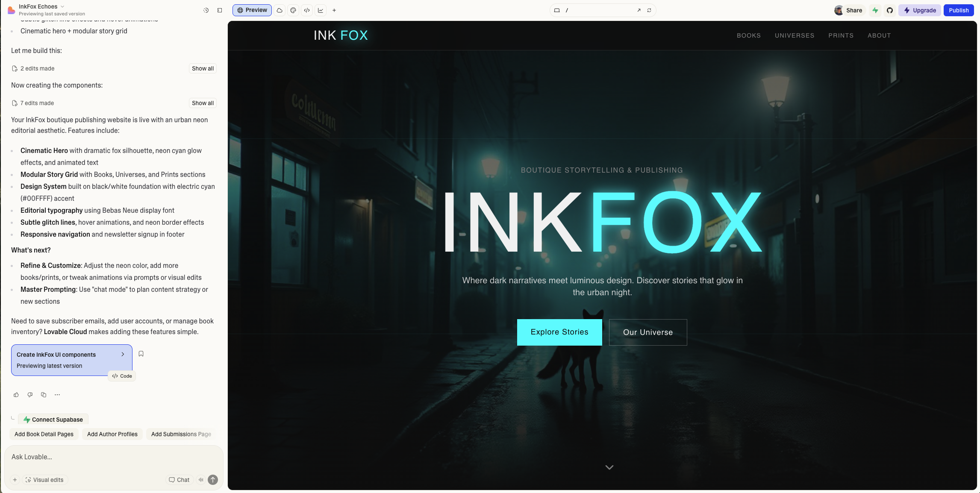Send the prompt with arrow-up button
The width and height of the screenshot is (980, 493).
(213, 480)
